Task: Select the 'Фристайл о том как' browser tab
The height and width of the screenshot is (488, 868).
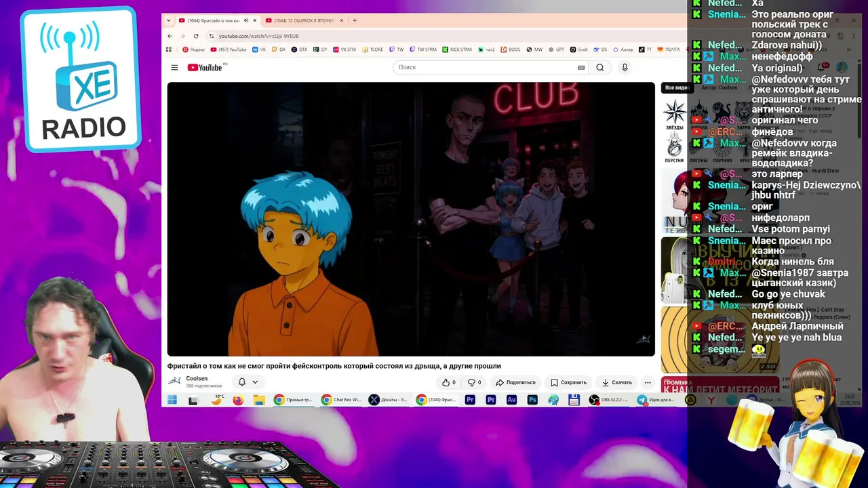Action: [217, 20]
